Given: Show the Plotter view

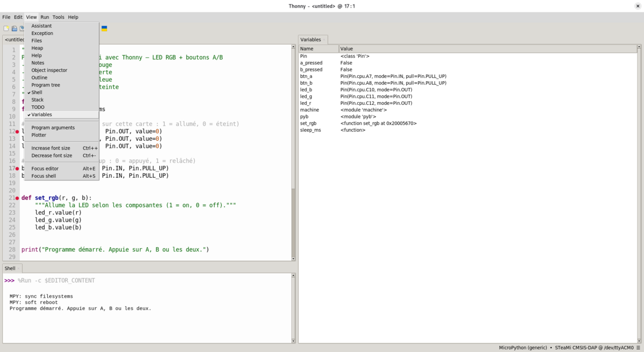Looking at the screenshot, I should 62,135.
